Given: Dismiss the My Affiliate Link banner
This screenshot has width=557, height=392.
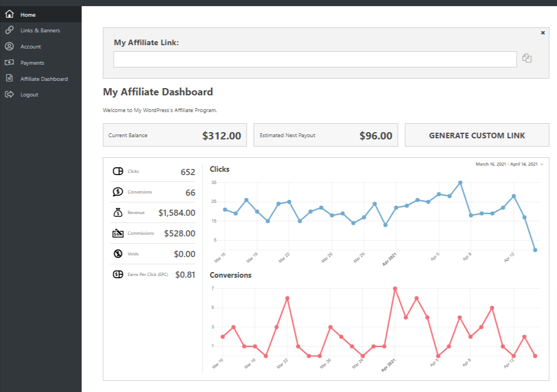Looking at the screenshot, I should tap(542, 32).
